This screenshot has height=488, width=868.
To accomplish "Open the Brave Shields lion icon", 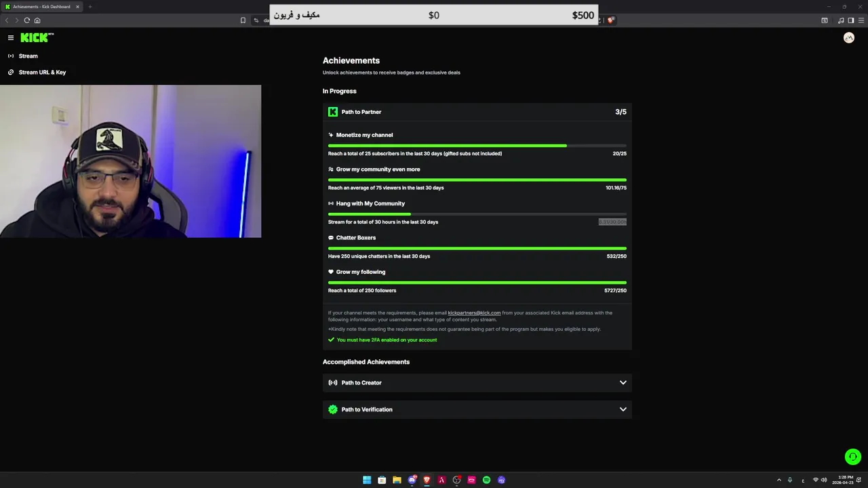I will (610, 20).
